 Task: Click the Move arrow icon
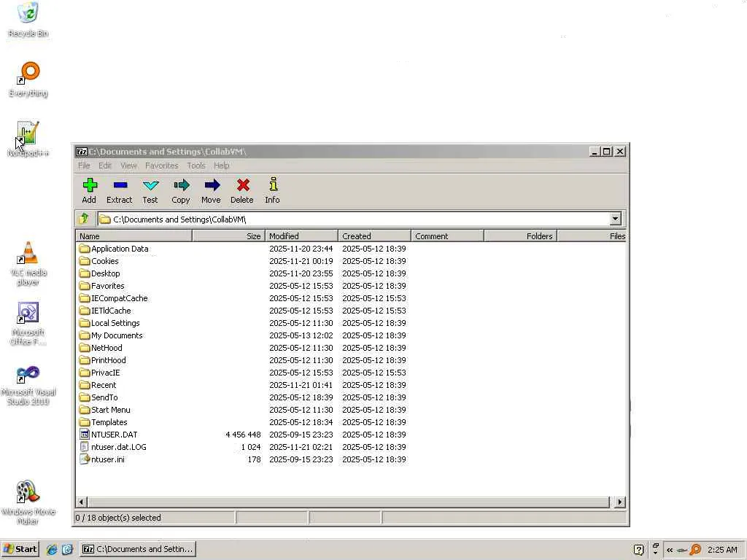click(x=212, y=184)
